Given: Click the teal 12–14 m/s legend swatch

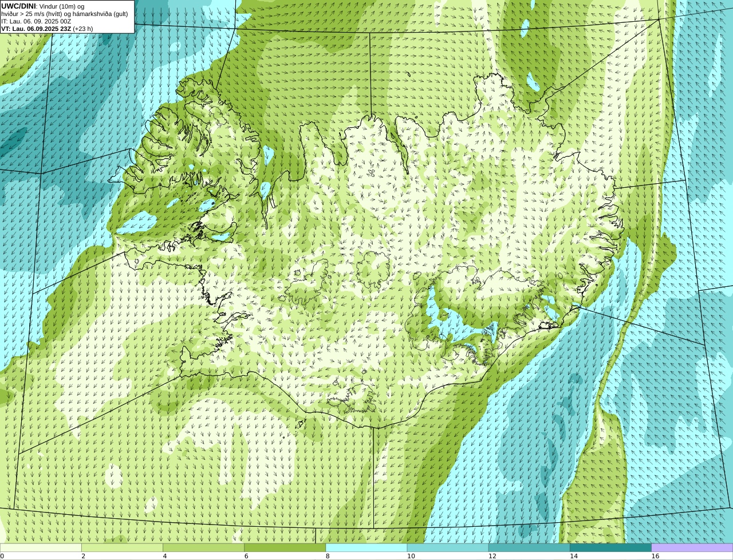Looking at the screenshot, I should pyautogui.click(x=529, y=547).
